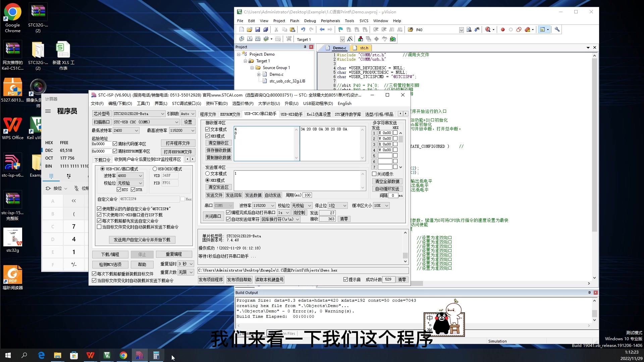Select USB(HID)模式 radio button

pos(155,169)
